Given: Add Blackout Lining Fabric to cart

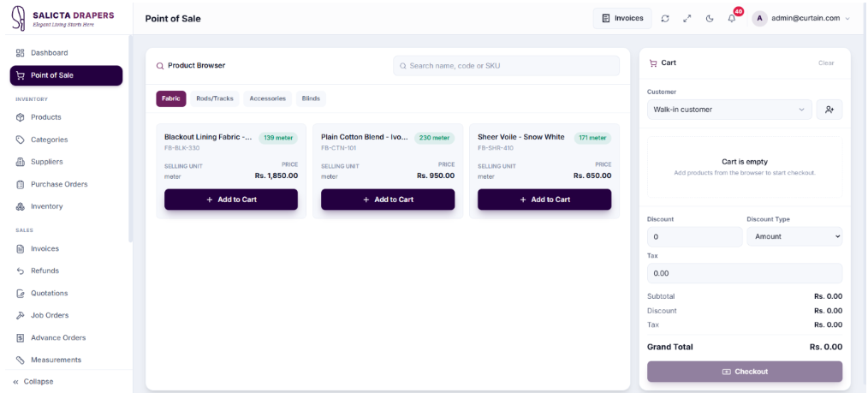Looking at the screenshot, I should (x=231, y=199).
